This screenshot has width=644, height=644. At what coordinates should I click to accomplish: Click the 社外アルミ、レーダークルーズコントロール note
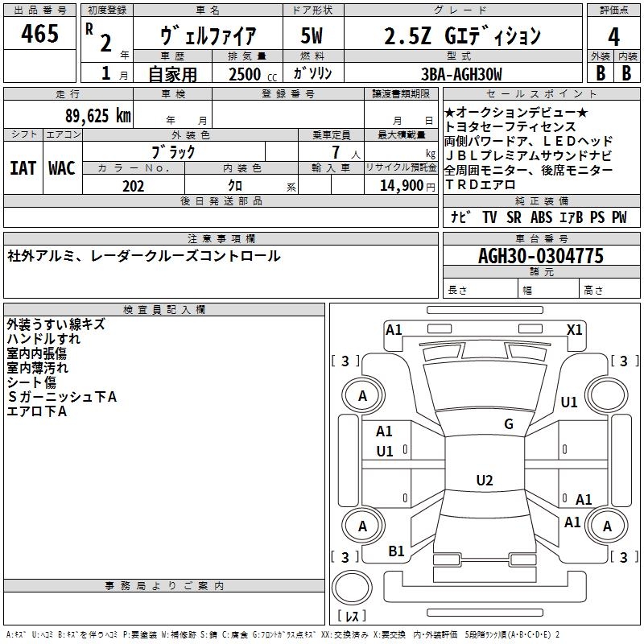(x=144, y=256)
